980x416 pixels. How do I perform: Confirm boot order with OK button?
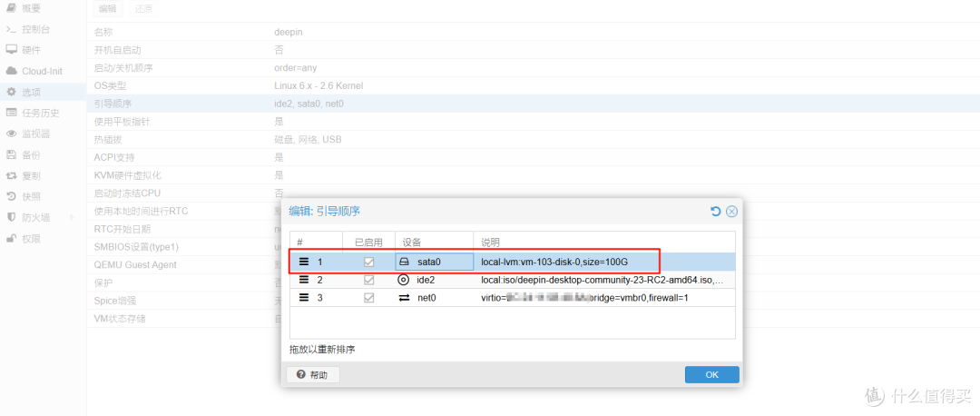coord(712,375)
